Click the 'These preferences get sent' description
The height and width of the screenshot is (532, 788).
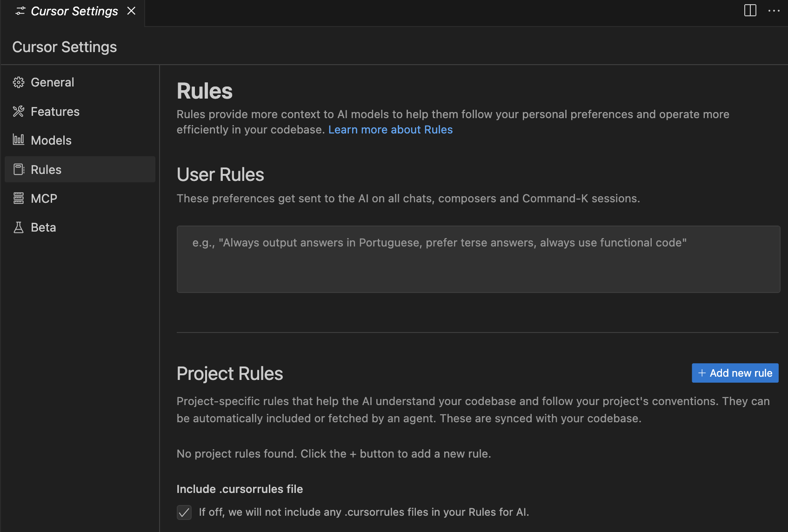(408, 199)
